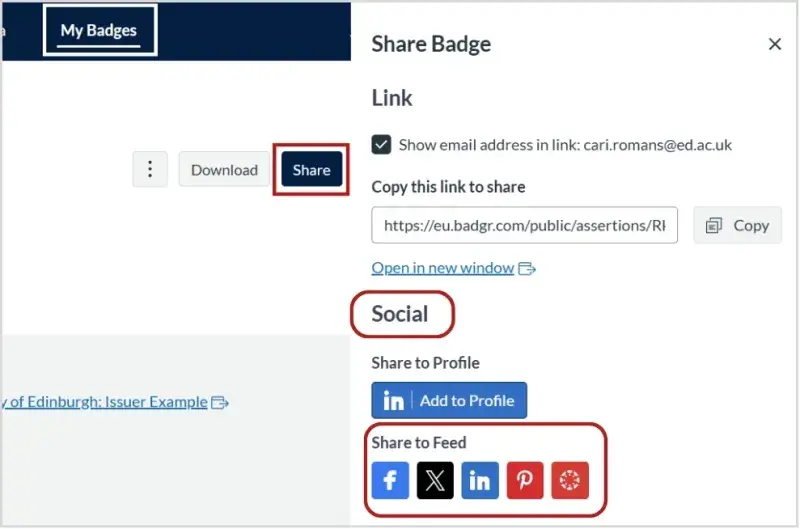
Task: Click the copy icon beside the link
Action: coord(714,226)
